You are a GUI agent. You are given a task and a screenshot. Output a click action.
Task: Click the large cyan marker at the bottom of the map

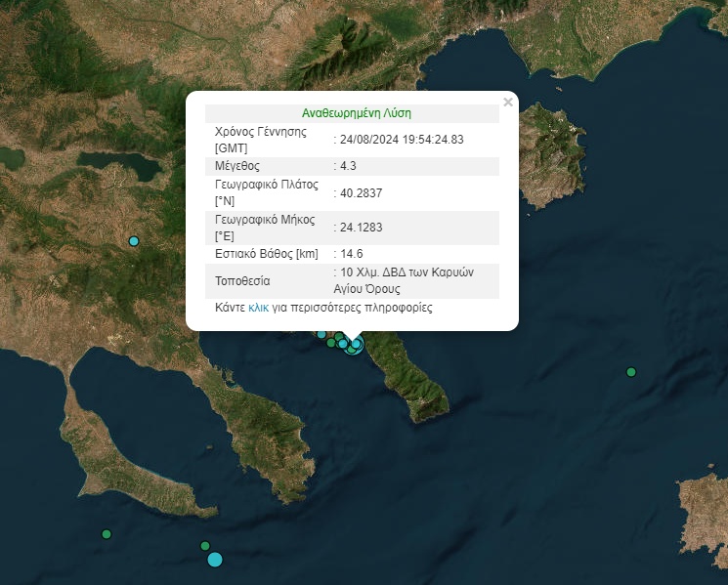pos(215,559)
